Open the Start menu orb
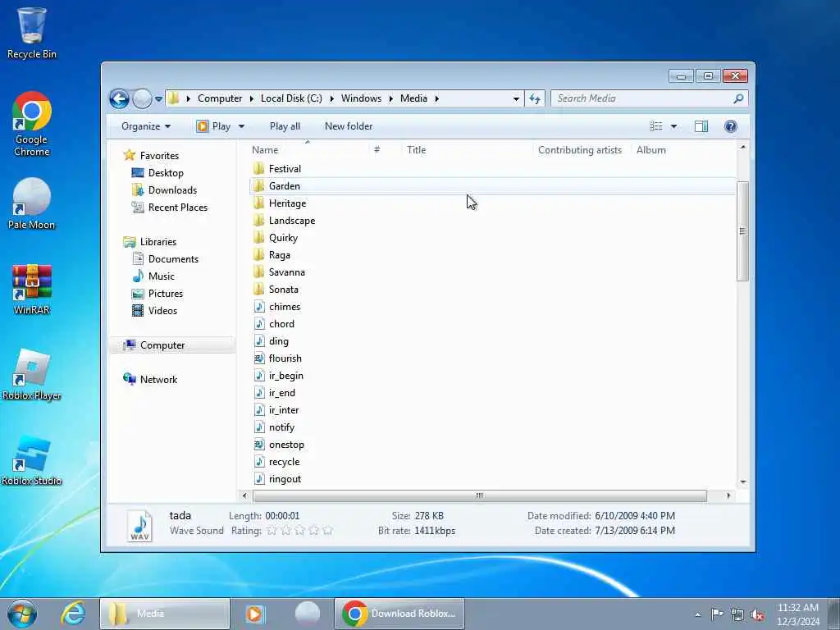840x630 pixels. click(x=22, y=614)
